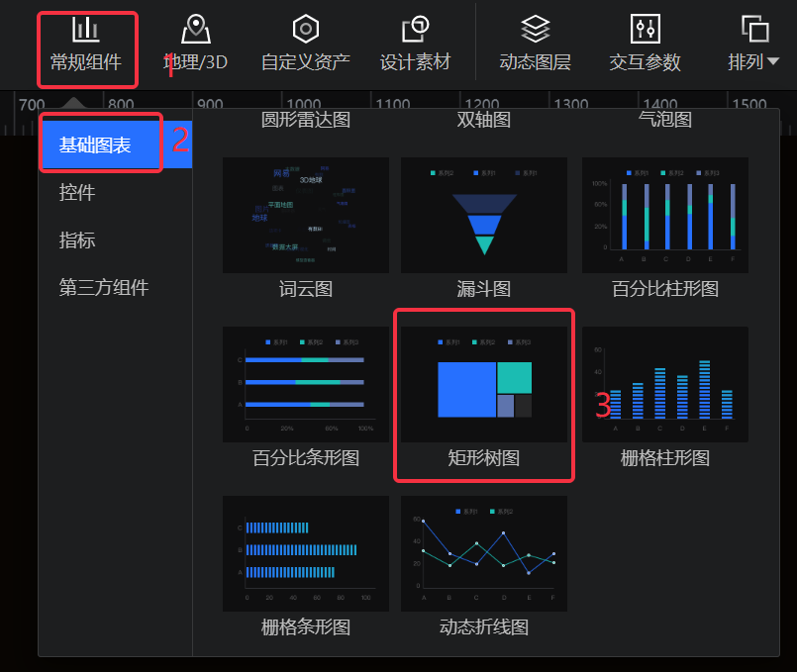Insert the 栅格柱形图 grid column chart
The image size is (797, 672).
[x=664, y=384]
